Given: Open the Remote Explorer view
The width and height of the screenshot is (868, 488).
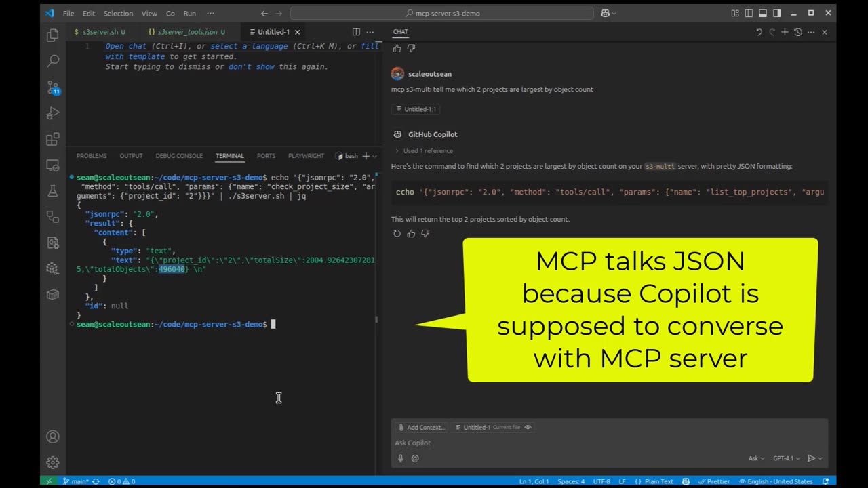Looking at the screenshot, I should 52,165.
